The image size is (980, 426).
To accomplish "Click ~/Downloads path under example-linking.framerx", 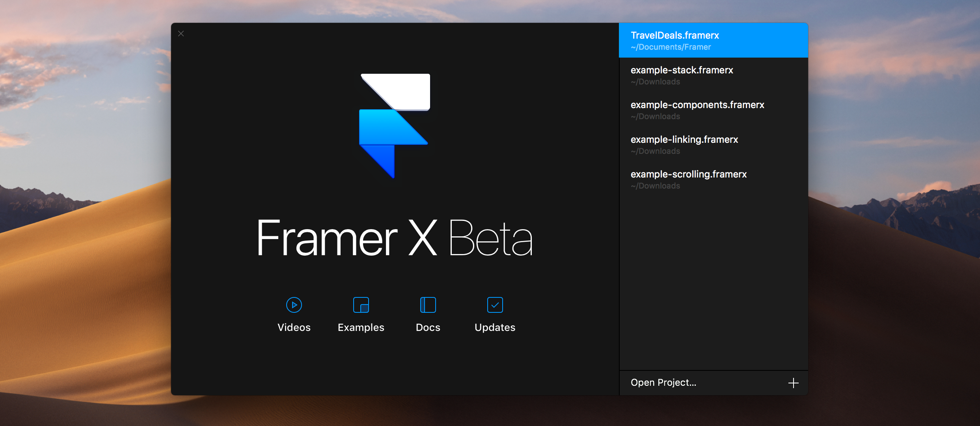I will point(655,151).
